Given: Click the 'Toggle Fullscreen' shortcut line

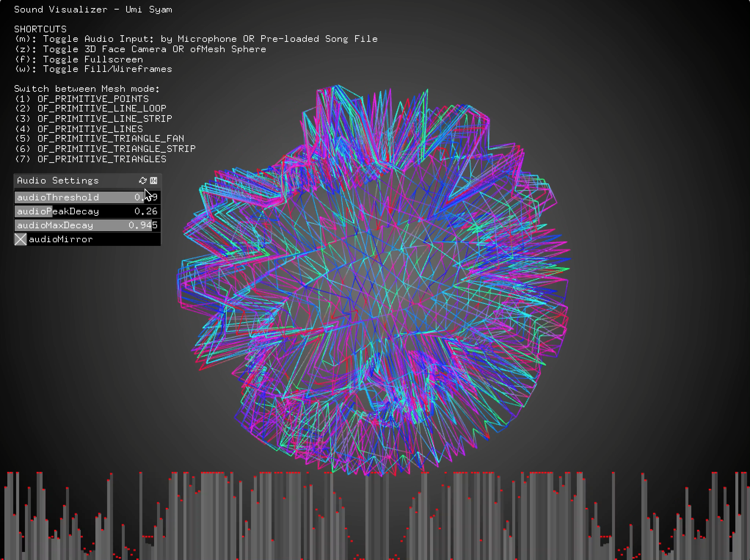Looking at the screenshot, I should (79, 59).
